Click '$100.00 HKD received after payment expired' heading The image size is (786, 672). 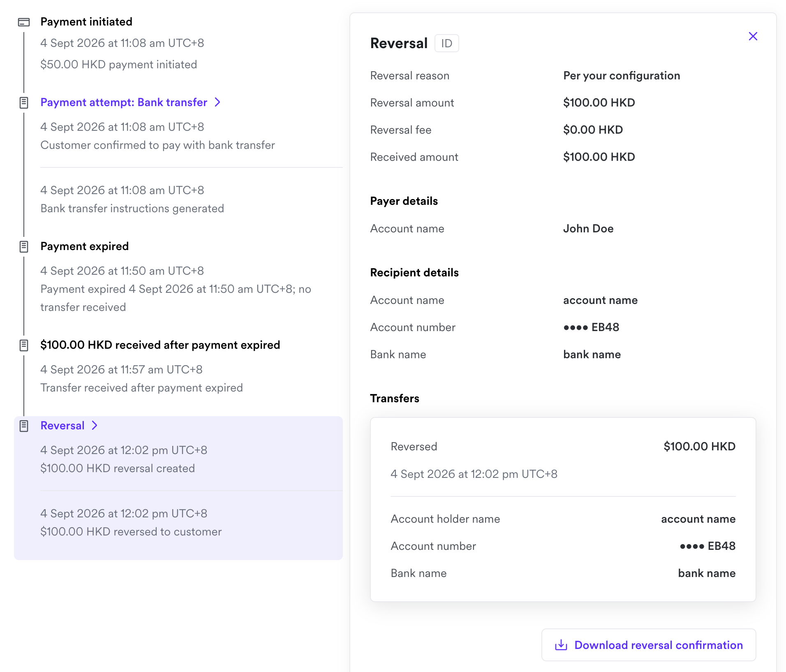point(160,345)
